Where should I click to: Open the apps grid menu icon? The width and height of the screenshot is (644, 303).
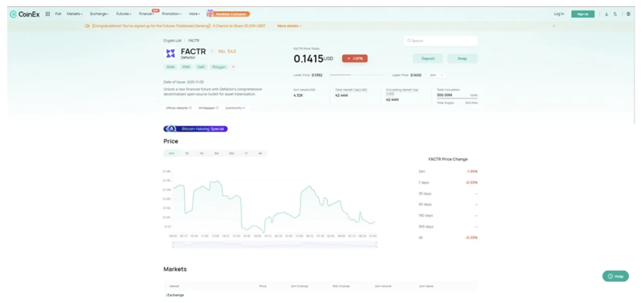(47, 14)
